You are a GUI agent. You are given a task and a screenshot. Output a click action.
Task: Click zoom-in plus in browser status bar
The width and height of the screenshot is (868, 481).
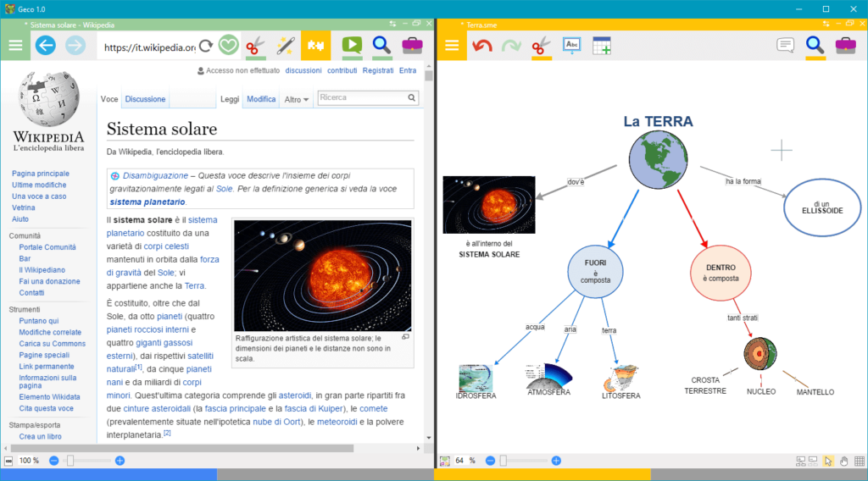(120, 461)
